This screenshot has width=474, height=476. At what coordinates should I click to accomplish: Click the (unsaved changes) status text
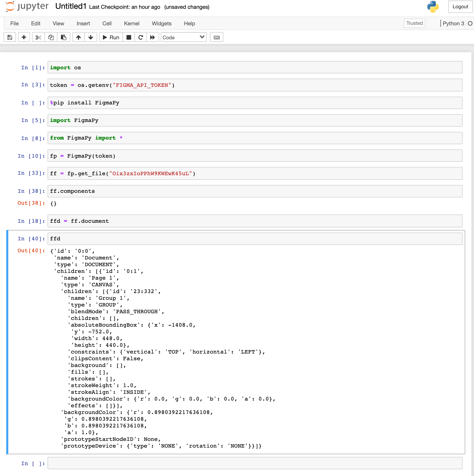tap(187, 7)
